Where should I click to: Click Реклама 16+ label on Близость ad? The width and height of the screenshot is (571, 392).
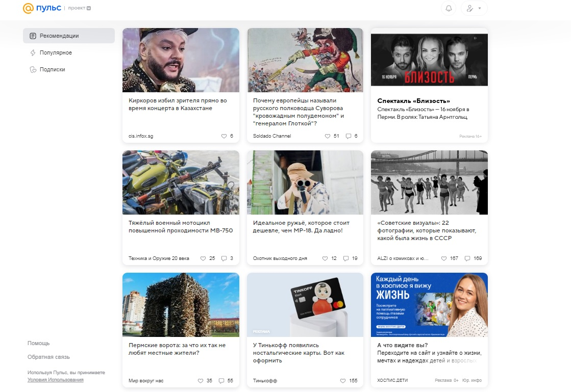coord(470,137)
